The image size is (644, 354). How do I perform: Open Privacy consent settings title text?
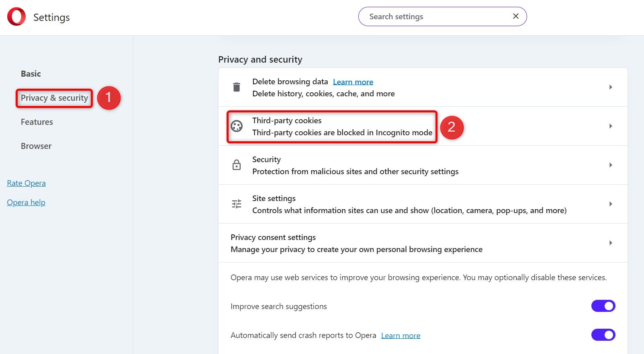click(273, 237)
